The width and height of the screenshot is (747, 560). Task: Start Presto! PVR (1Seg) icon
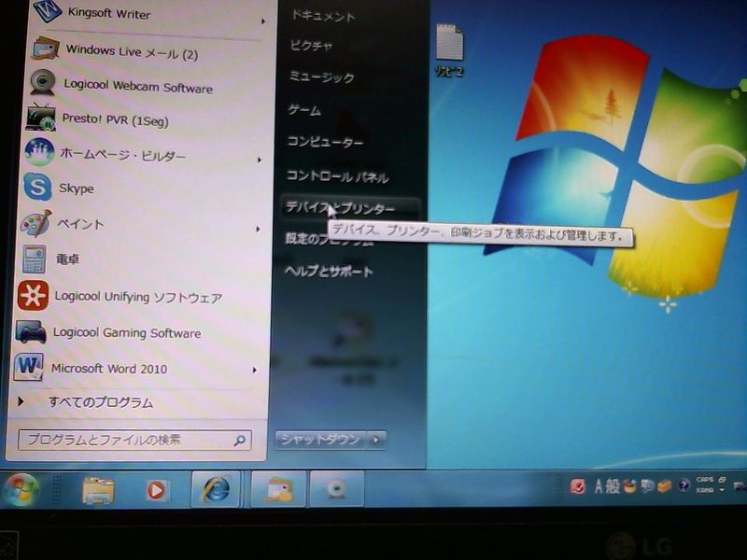point(41,117)
